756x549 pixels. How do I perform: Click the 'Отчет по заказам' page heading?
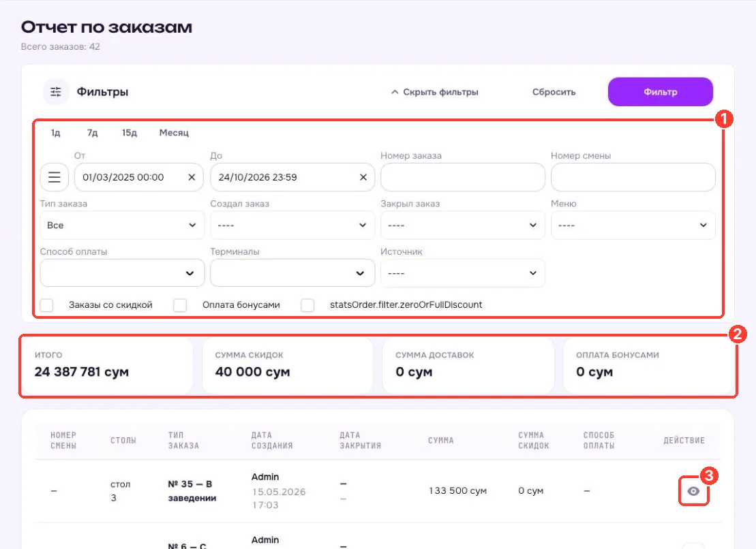[x=106, y=27]
